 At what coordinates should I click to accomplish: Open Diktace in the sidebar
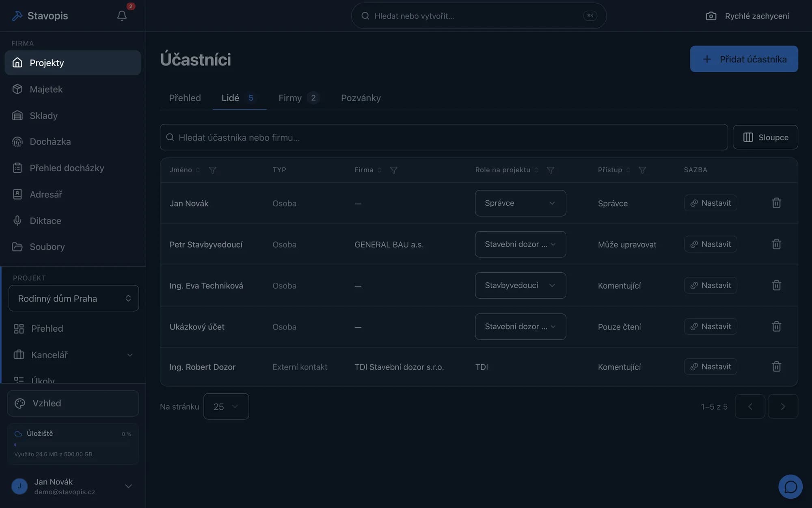pos(73,221)
